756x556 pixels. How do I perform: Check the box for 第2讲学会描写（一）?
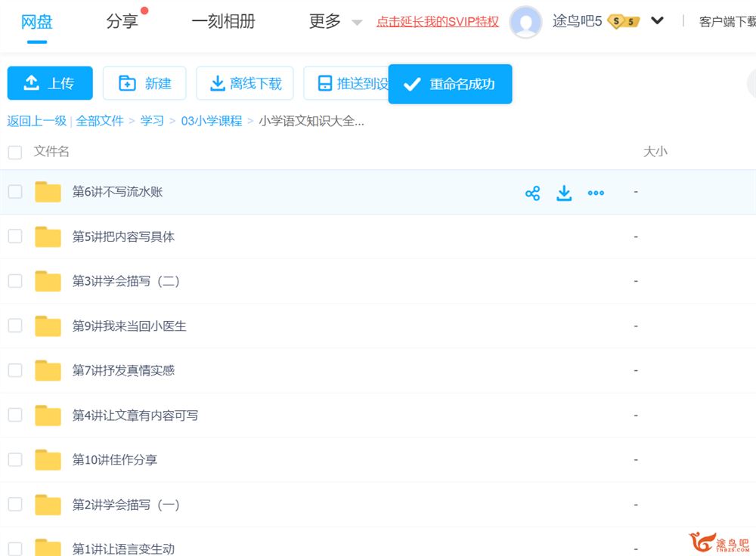(15, 504)
